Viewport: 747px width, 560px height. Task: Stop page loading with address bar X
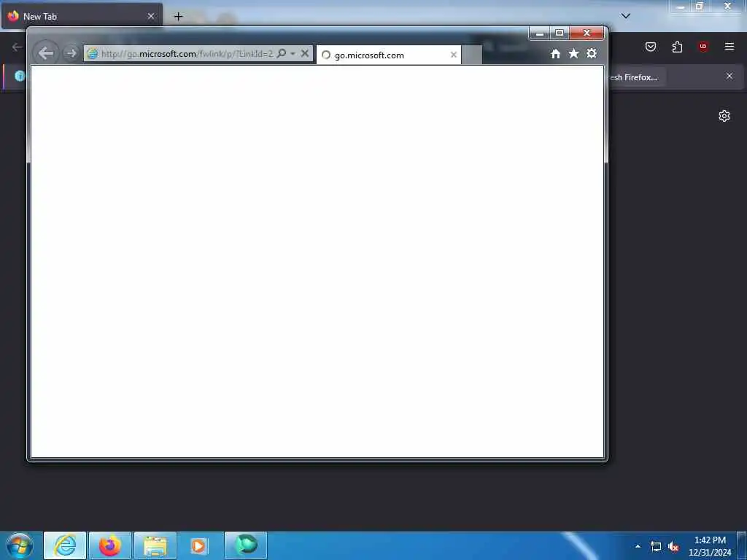[305, 53]
